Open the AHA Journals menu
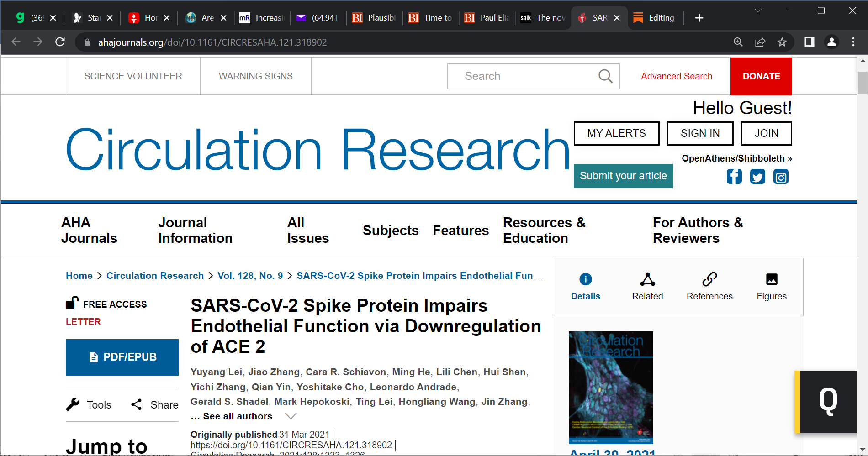Viewport: 868px width, 456px height. pos(89,231)
